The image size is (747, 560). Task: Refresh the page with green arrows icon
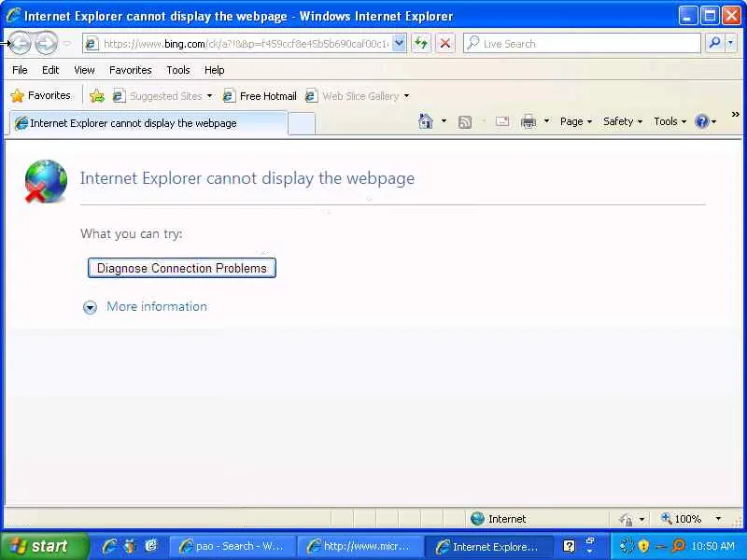click(x=421, y=43)
